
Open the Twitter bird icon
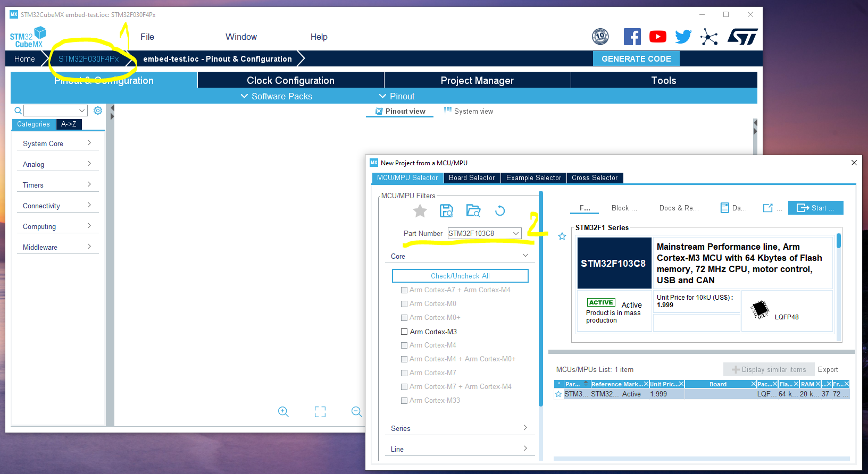click(x=683, y=37)
